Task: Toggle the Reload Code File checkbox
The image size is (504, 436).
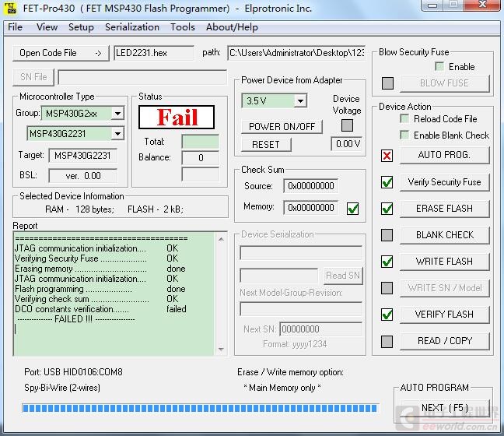Action: point(404,119)
